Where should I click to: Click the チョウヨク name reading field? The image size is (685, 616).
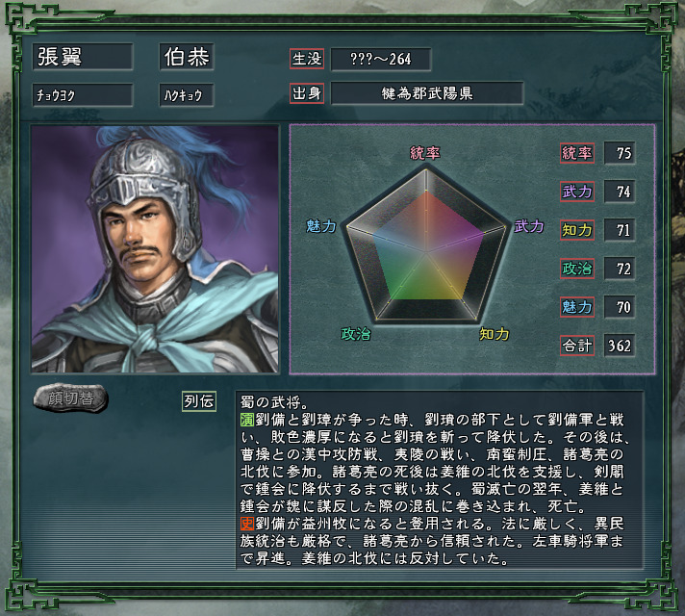[x=83, y=95]
